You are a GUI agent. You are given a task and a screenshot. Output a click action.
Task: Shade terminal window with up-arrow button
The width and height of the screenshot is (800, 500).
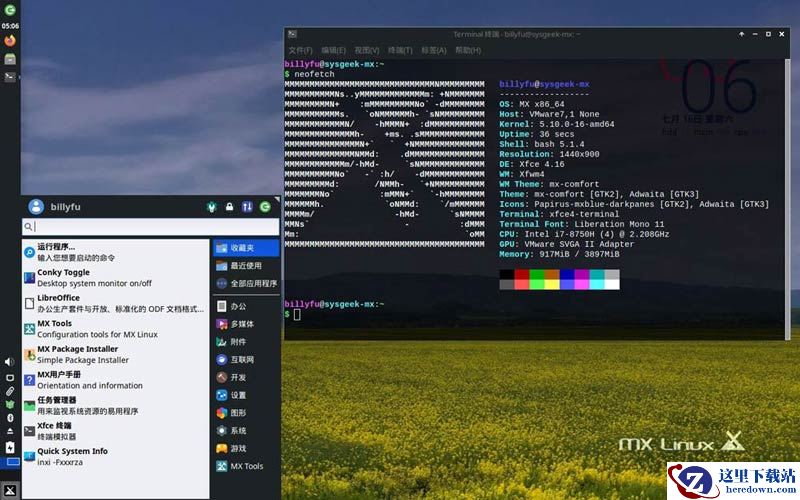741,34
